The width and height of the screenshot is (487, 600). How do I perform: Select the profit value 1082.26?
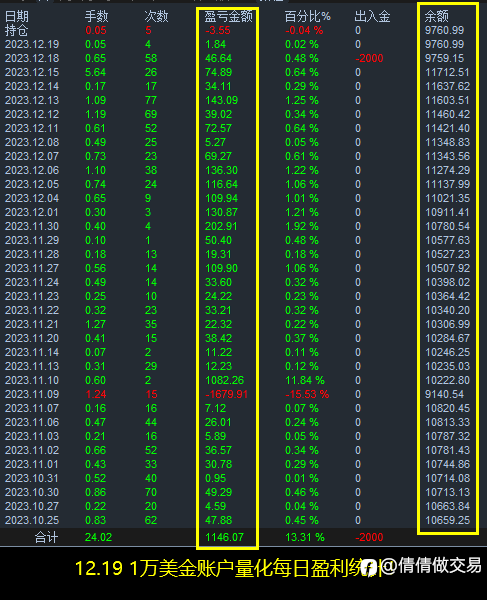pos(225,380)
